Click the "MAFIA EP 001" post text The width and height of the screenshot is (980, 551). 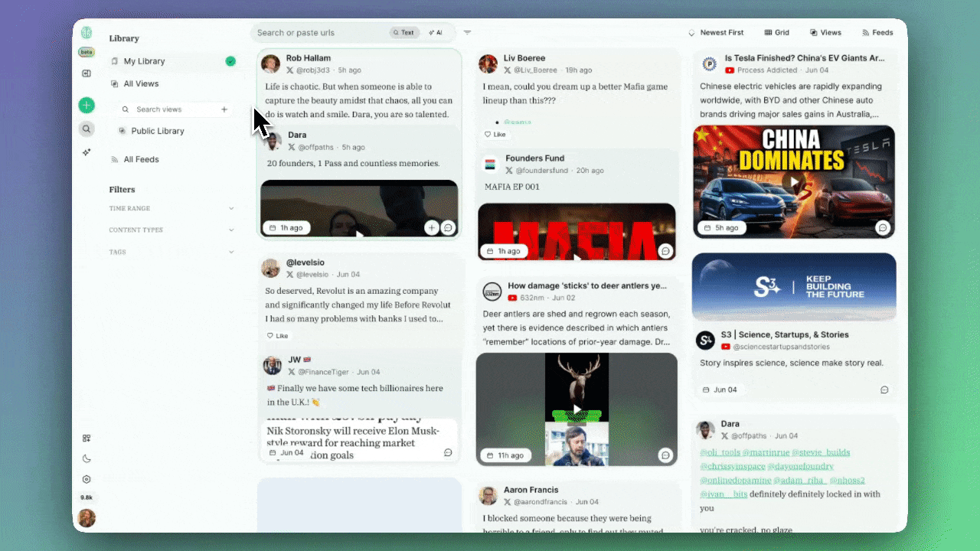[512, 187]
